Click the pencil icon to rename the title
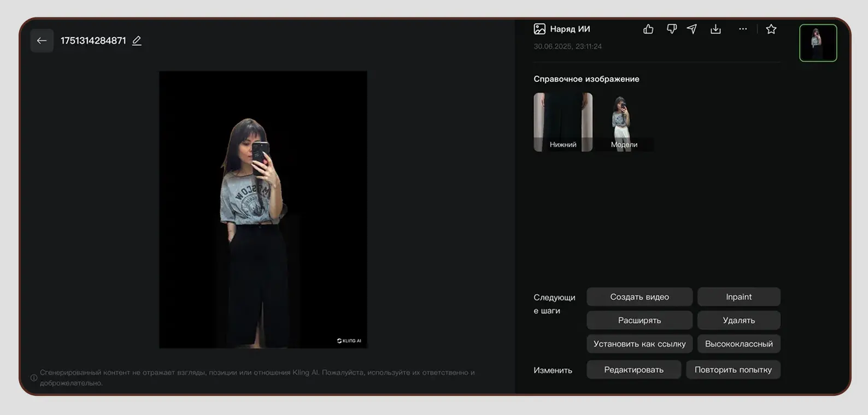The height and width of the screenshot is (415, 868). pos(137,41)
